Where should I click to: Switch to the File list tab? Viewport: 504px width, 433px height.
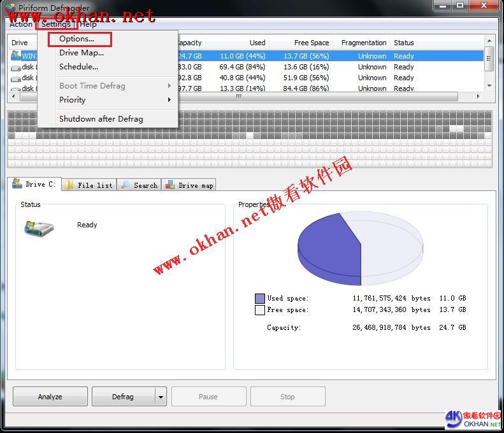(x=89, y=185)
